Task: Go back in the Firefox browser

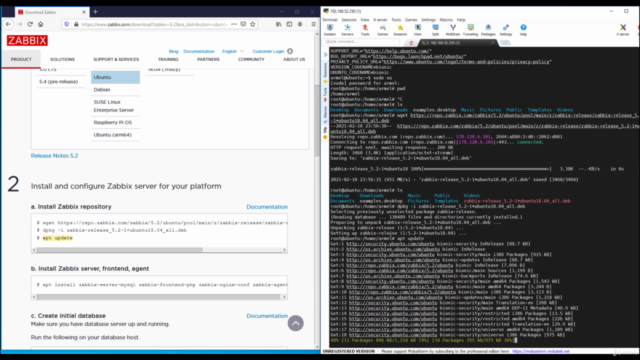Action: (x=9, y=24)
